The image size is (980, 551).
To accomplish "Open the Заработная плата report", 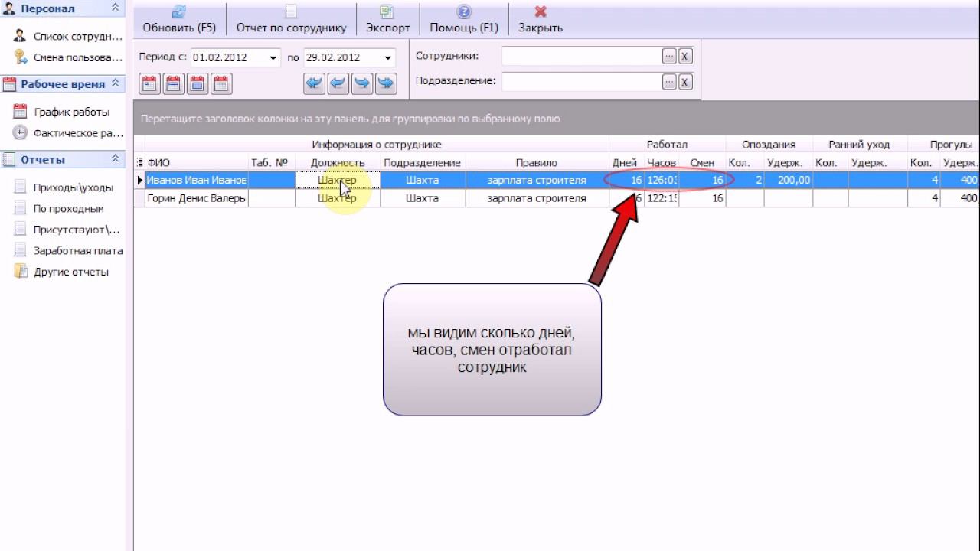I will pyautogui.click(x=68, y=250).
